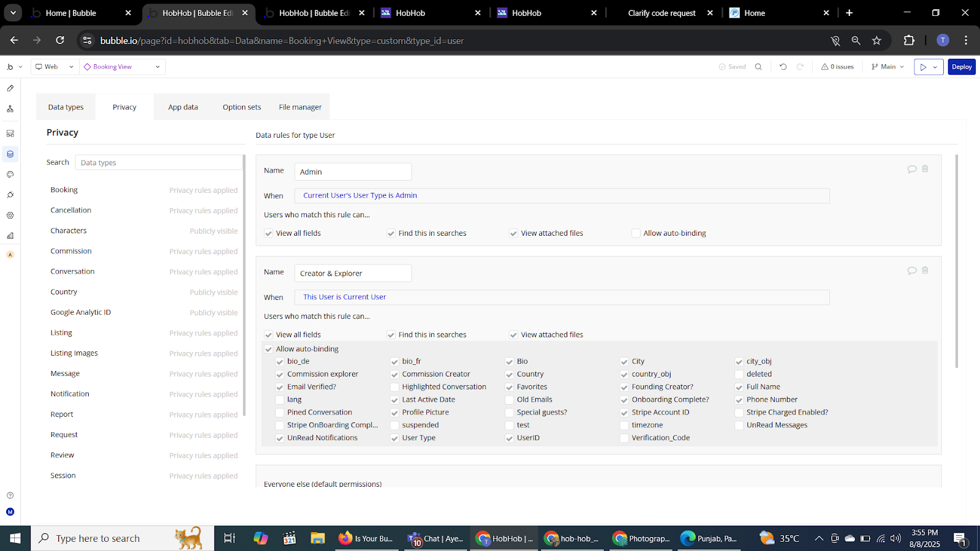Select the Data database icon in sidebar
This screenshot has width=980, height=551.
[10, 154]
